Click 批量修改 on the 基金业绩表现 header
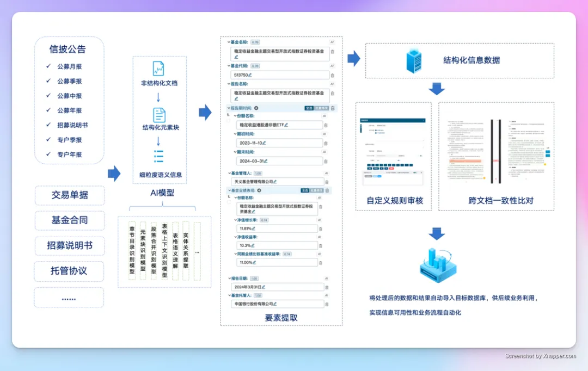The width and height of the screenshot is (588, 371). click(316, 189)
